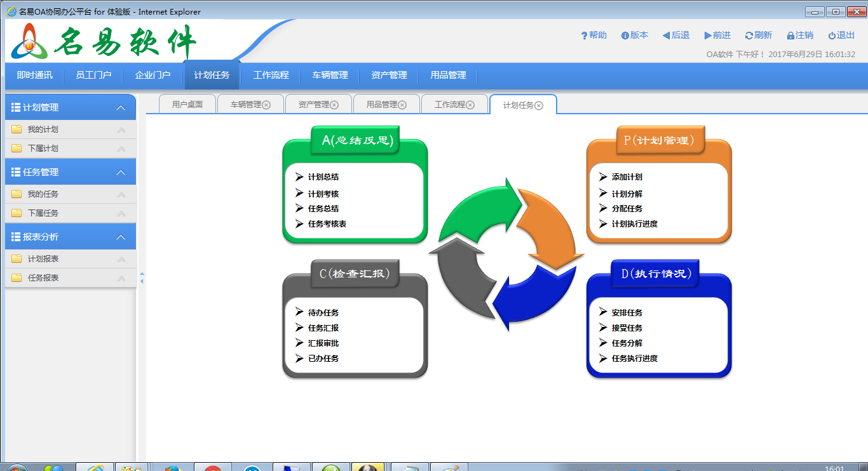Open the 我的计划 folder in the sidebar
Screen dimensions: 868x471
point(44,128)
